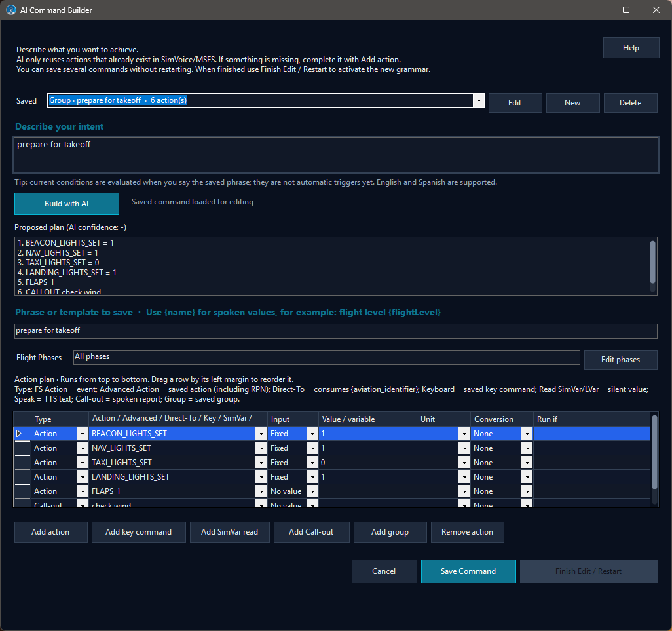Open Type dropdown for BEACON_LIGHTS_SET row
The width and height of the screenshot is (672, 631).
(83, 434)
